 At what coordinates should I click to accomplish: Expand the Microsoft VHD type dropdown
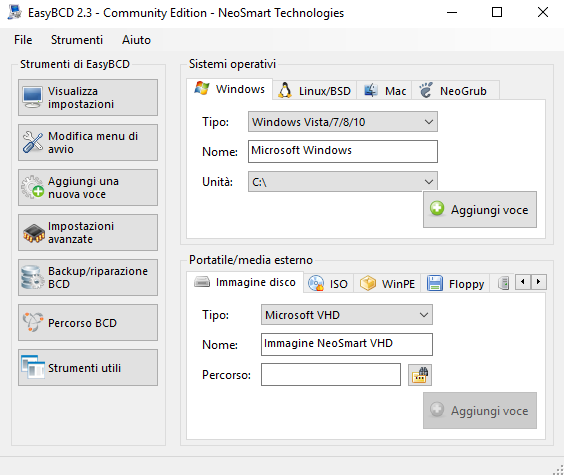click(x=347, y=315)
